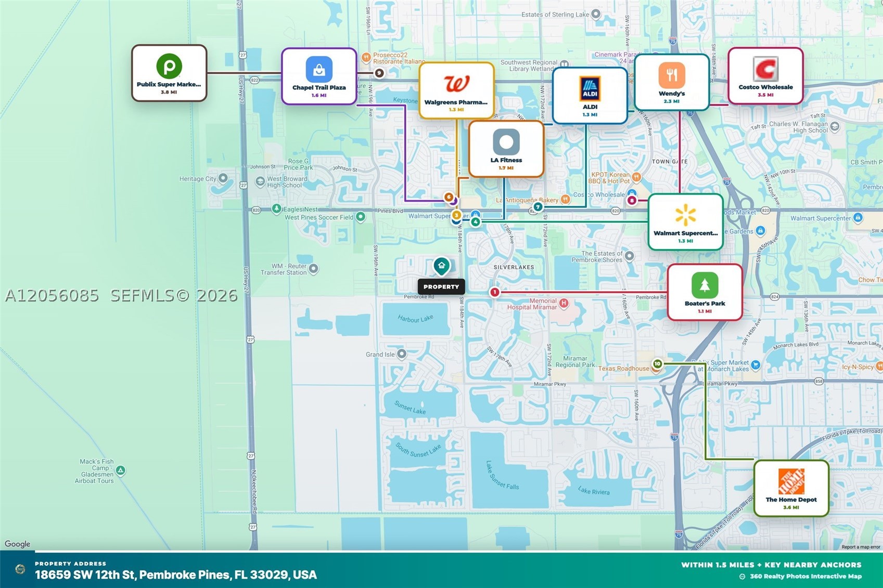
Task: Click the Grand Isle map pin
Action: click(x=401, y=354)
